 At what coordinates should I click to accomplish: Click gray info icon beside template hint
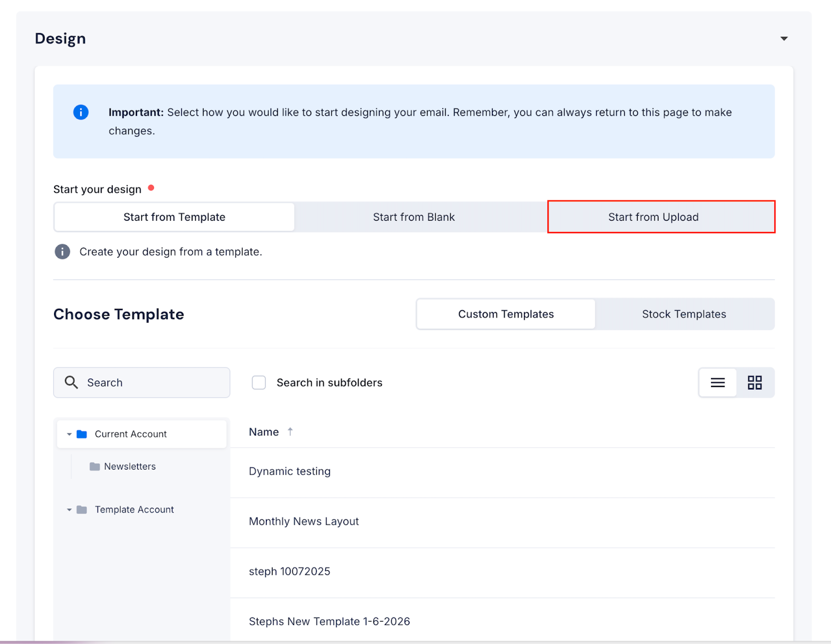(62, 252)
